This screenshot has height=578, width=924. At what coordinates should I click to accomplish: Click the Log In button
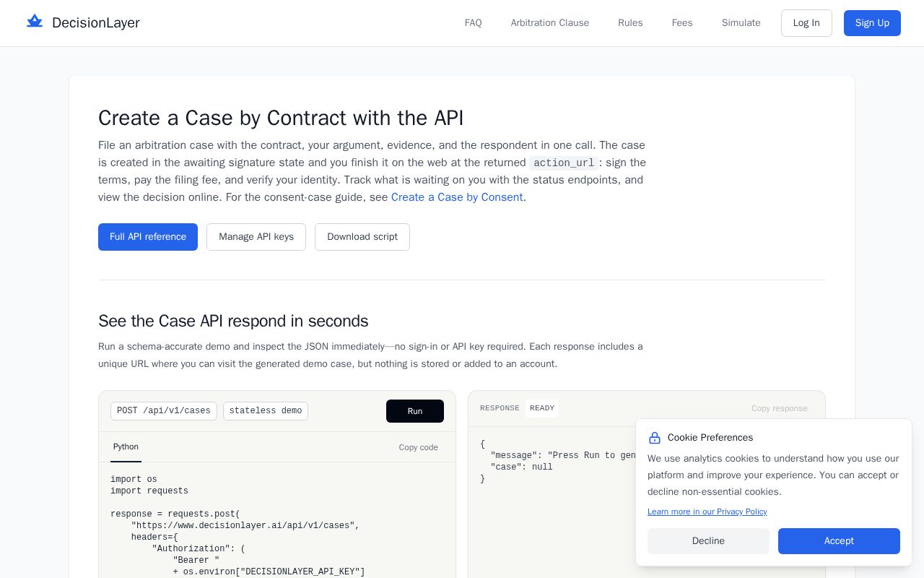coord(806,23)
